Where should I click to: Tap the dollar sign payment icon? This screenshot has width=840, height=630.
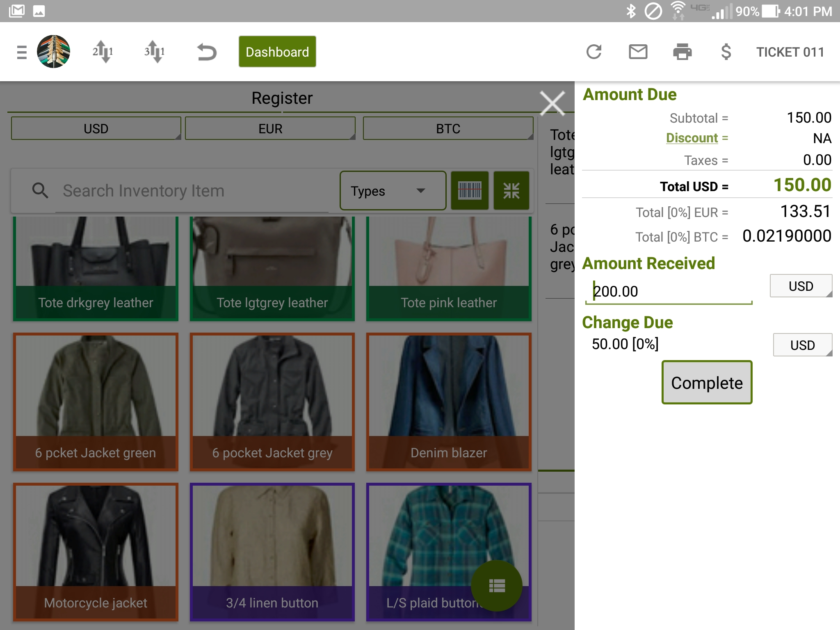(x=726, y=52)
